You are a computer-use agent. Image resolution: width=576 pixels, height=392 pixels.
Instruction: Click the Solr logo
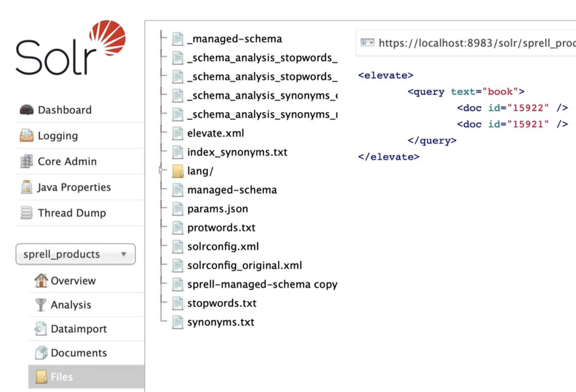[71, 50]
